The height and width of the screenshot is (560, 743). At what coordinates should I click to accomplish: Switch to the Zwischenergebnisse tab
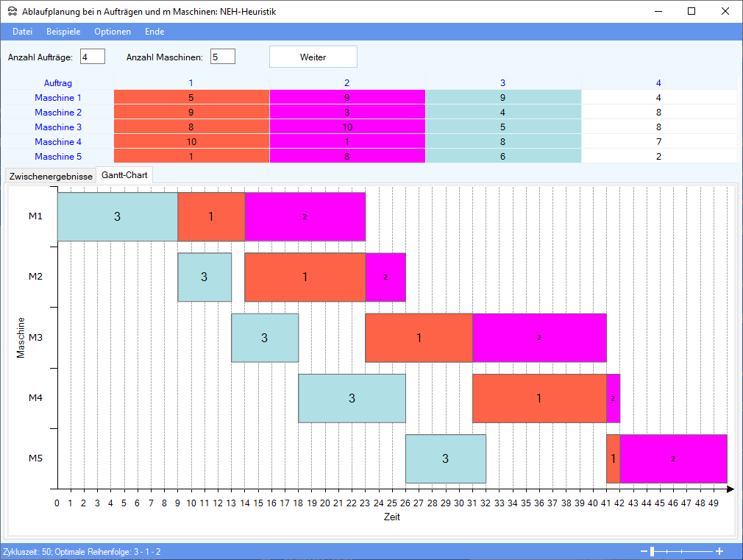[x=51, y=176]
